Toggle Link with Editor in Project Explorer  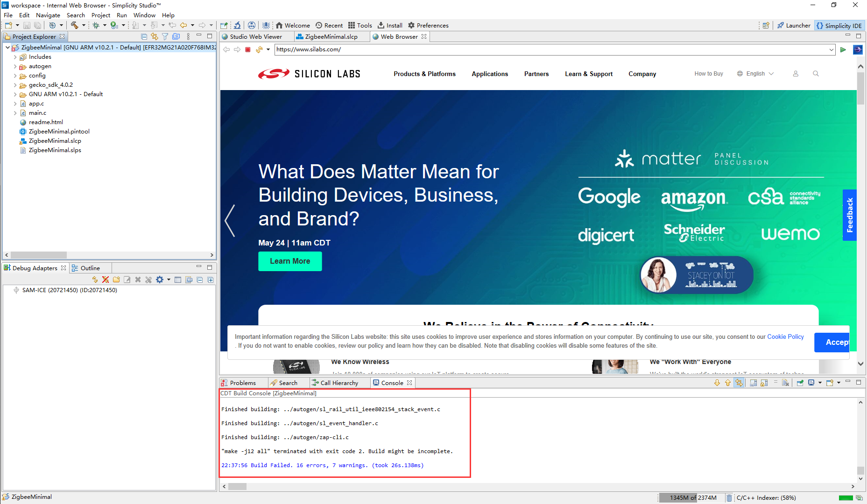coord(155,36)
